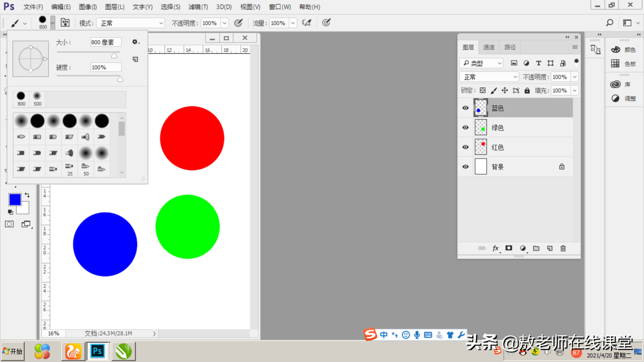Open the 滤镜(T) menu
Screen dimensions: 644x362
(x=198, y=7)
